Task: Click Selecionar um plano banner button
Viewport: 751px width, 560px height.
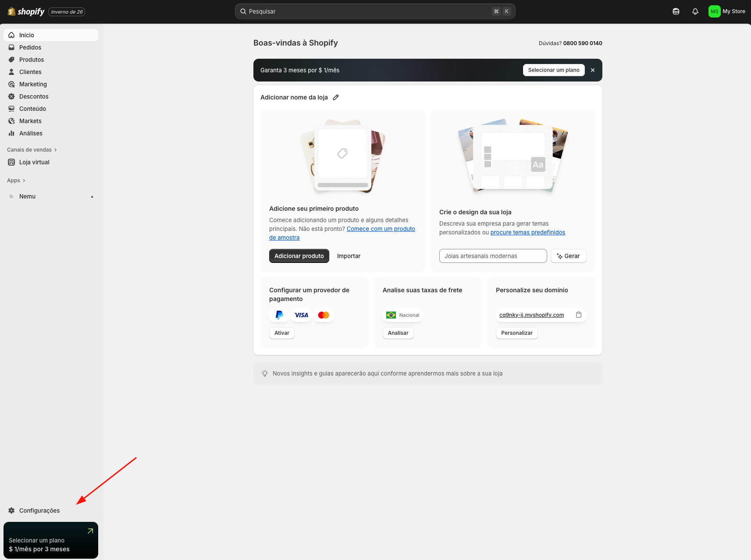Action: tap(554, 70)
